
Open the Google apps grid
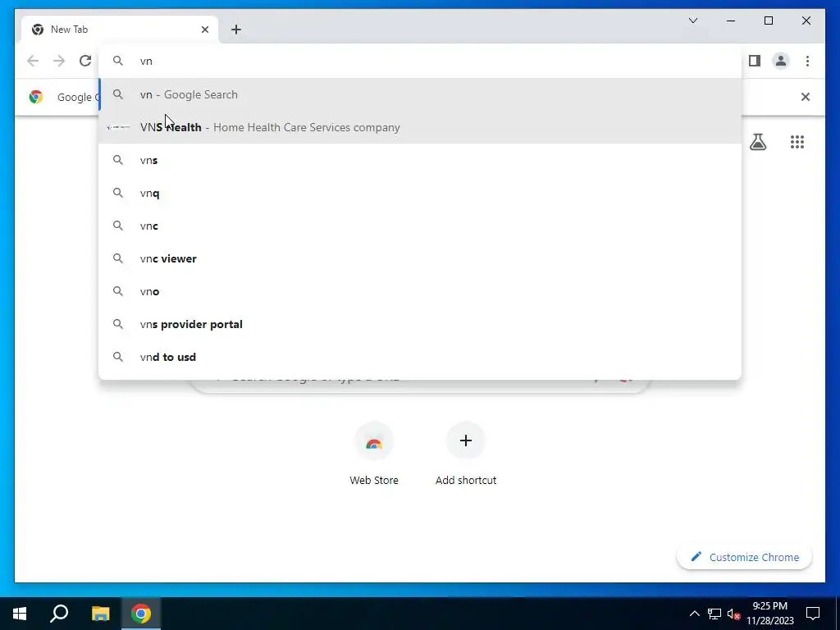(x=797, y=142)
